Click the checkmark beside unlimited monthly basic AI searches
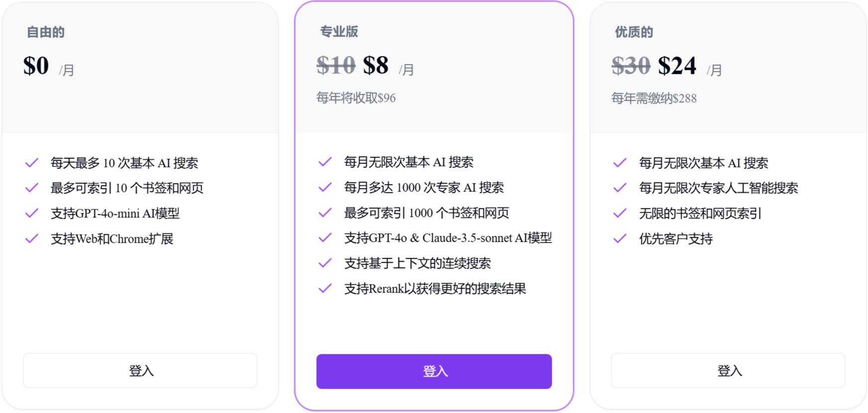The image size is (868, 413). 325,162
